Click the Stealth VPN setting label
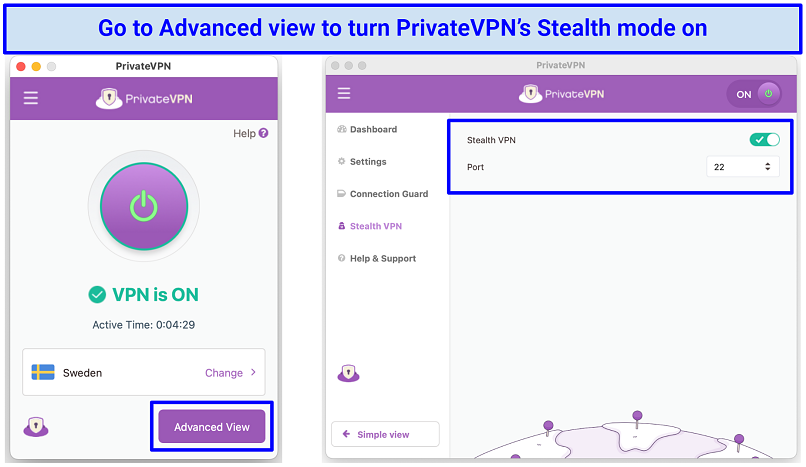Image resolution: width=806 pixels, height=467 pixels. coord(491,140)
